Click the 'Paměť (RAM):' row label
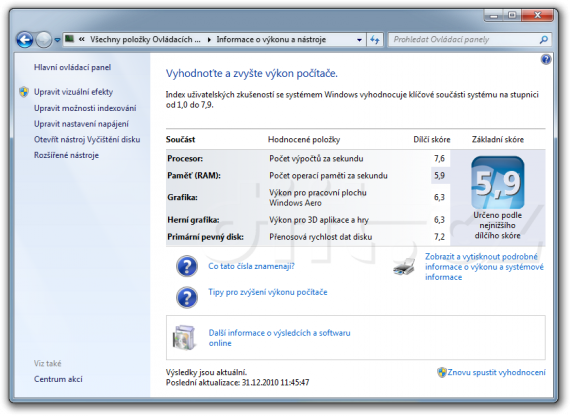Image resolution: width=570 pixels, height=416 pixels. 194,176
